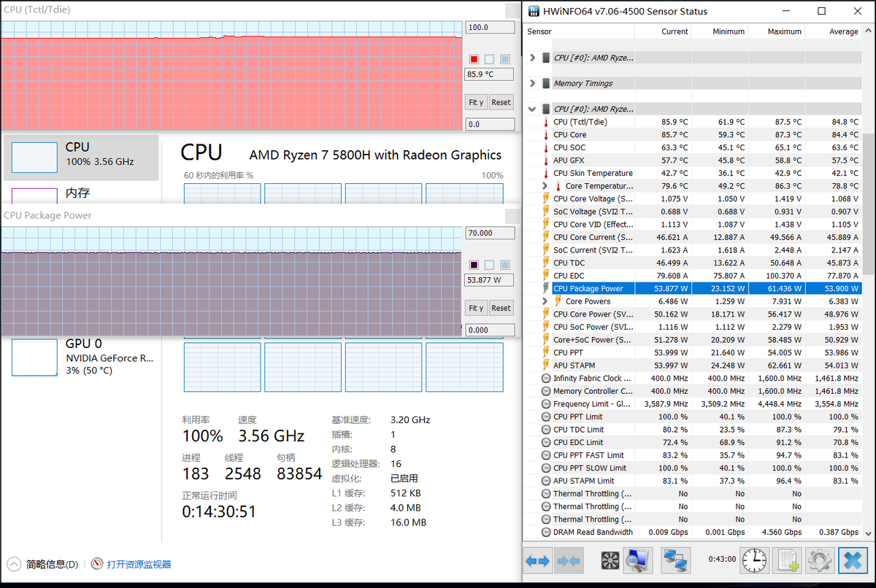Select the CPU Skin Temperature row

(x=693, y=173)
